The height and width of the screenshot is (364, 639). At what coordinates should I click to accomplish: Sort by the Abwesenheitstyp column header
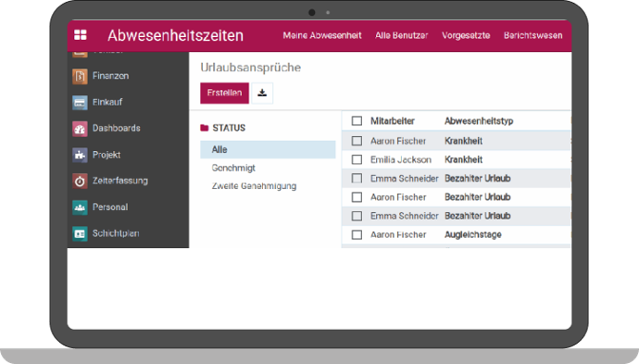point(479,121)
